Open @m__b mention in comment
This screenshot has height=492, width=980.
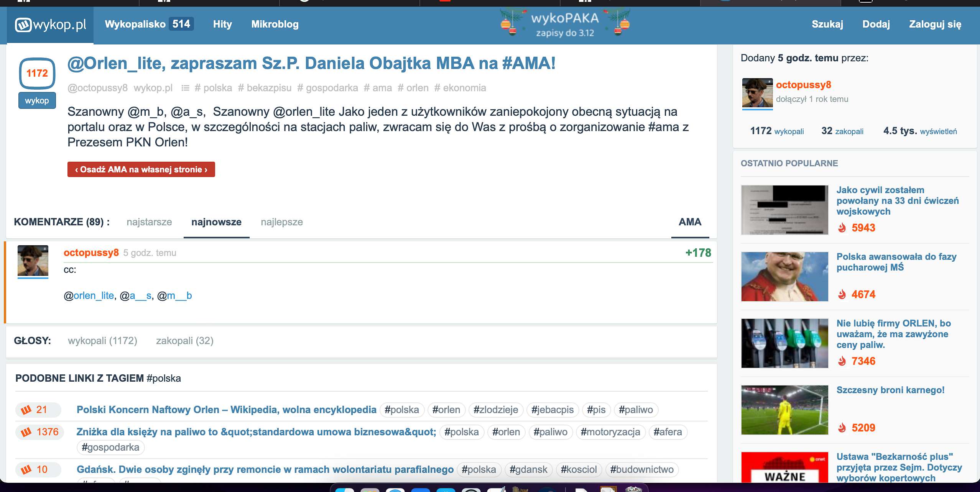(174, 295)
